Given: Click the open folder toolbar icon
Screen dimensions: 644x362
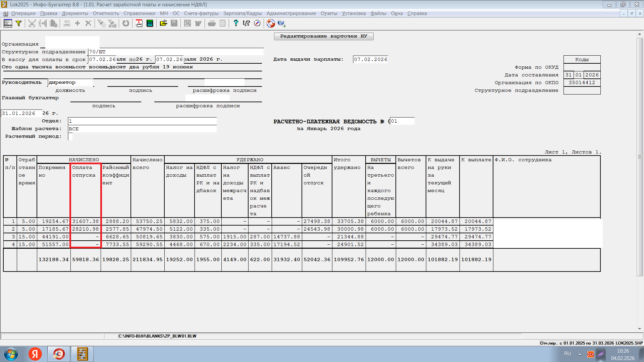Looking at the screenshot, I should pos(163,23).
